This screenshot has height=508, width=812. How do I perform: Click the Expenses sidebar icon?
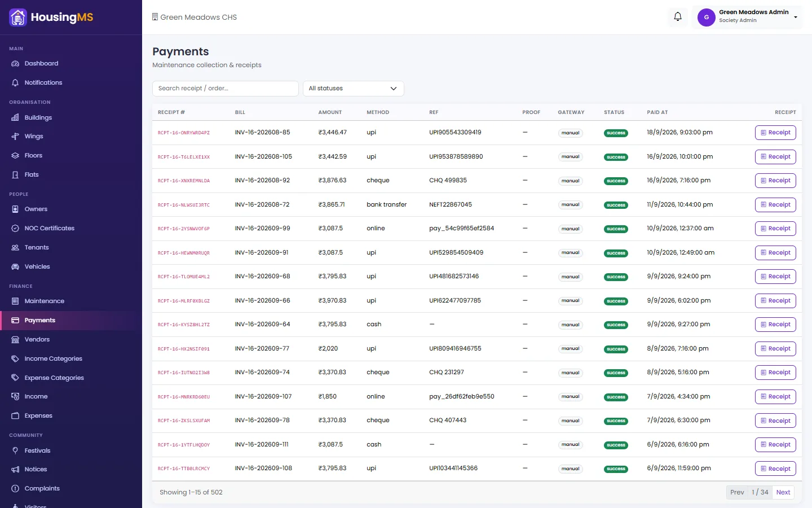click(15, 416)
